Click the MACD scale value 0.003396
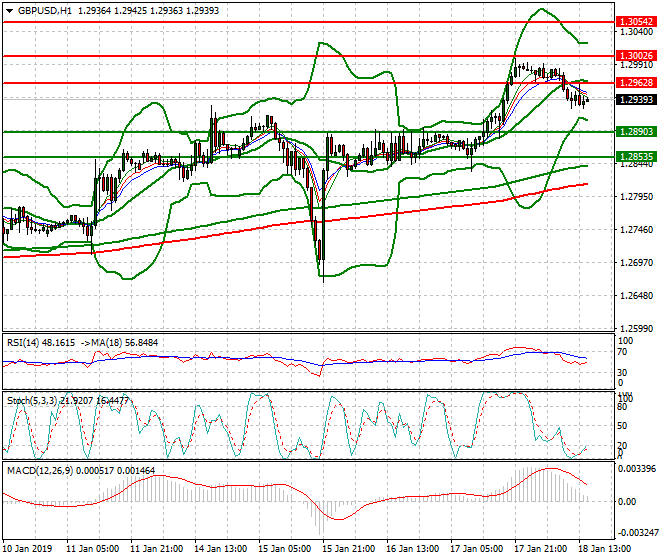 coord(637,469)
